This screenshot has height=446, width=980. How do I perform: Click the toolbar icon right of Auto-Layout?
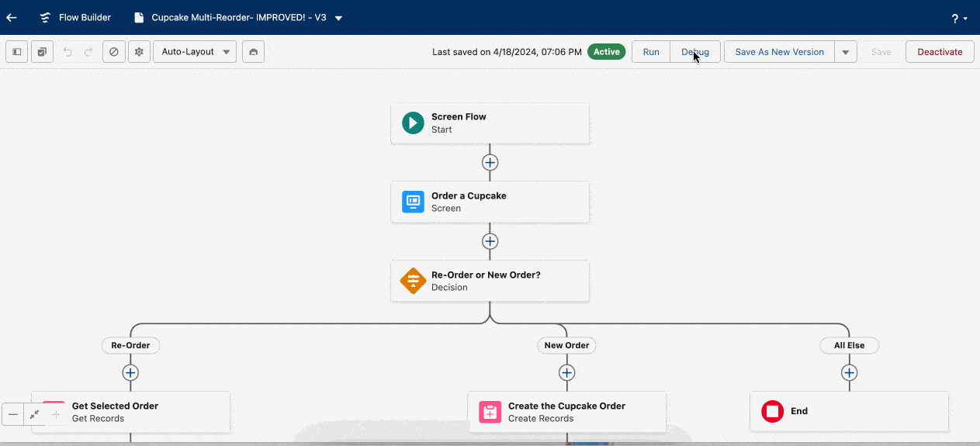[253, 52]
